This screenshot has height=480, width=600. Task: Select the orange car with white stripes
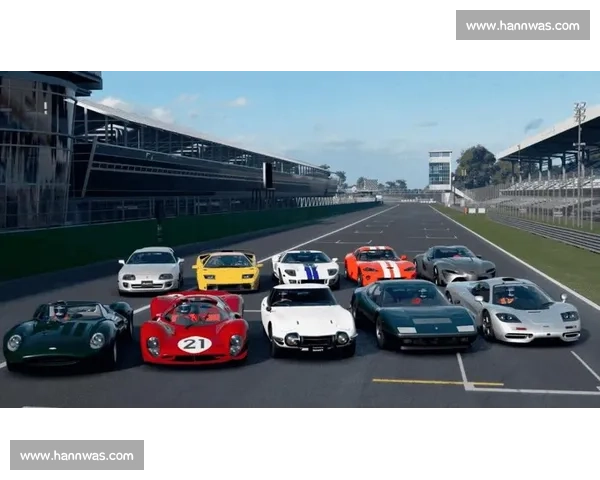[379, 264]
